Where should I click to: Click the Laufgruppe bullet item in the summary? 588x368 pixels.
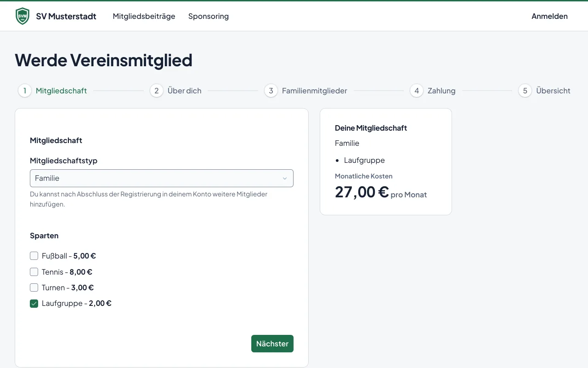click(x=364, y=160)
